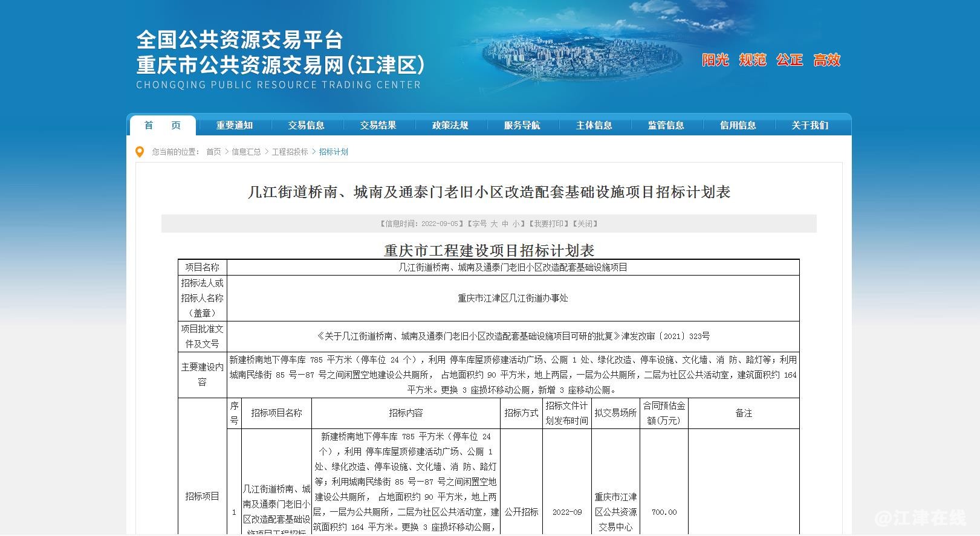Open the 重要通知 menu item
Viewport: 980px width, 536px height.
235,125
